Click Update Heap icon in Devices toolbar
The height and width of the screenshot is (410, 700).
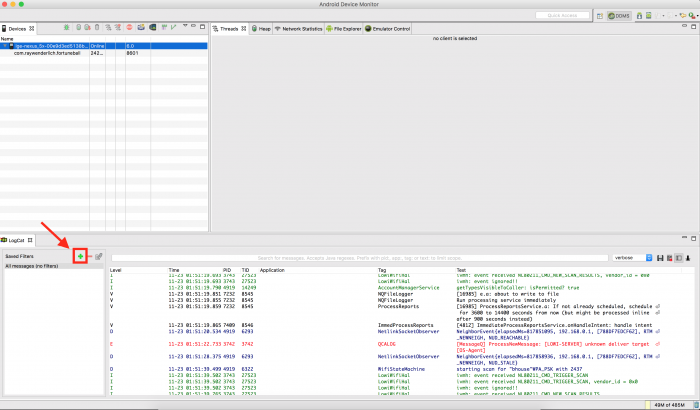coord(79,28)
